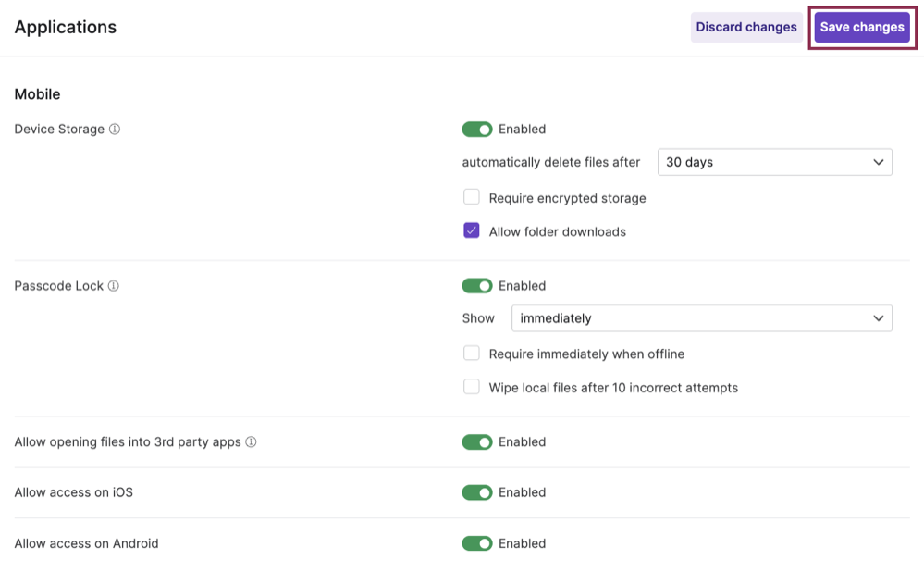Check the Require encrypted storage box
The width and height of the screenshot is (924, 584).
coord(472,197)
